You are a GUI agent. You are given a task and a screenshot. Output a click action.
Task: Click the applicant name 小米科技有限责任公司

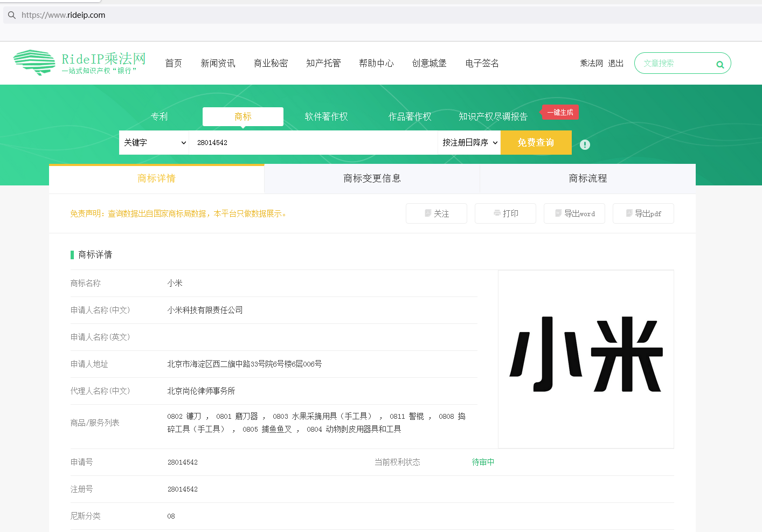pyautogui.click(x=205, y=310)
